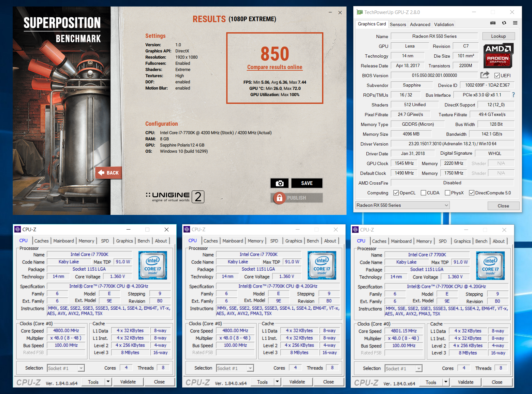
Task: Switch to Sensors tab in GPU-Z
Action: pos(398,24)
